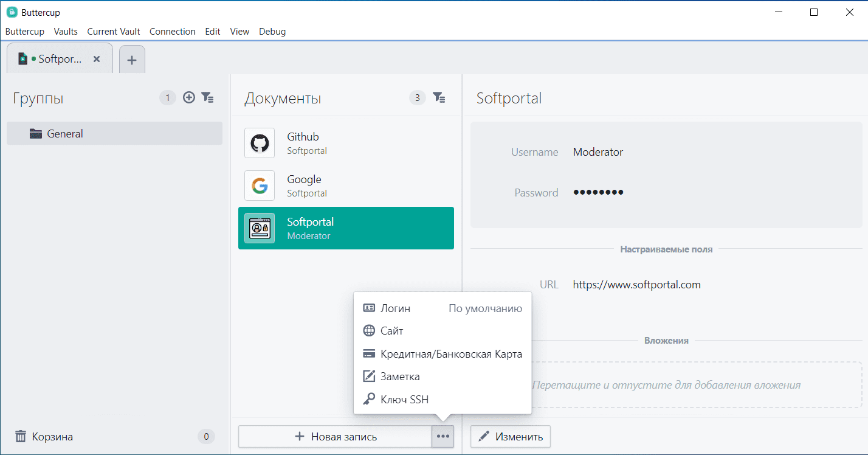
Task: Click the masked Password field value
Action: (x=598, y=193)
